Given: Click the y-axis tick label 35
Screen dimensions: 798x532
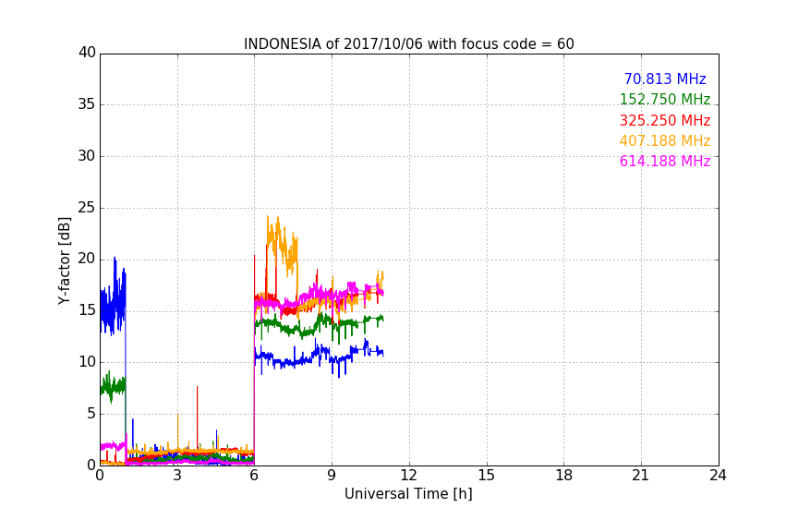Looking at the screenshot, I should (87, 104).
